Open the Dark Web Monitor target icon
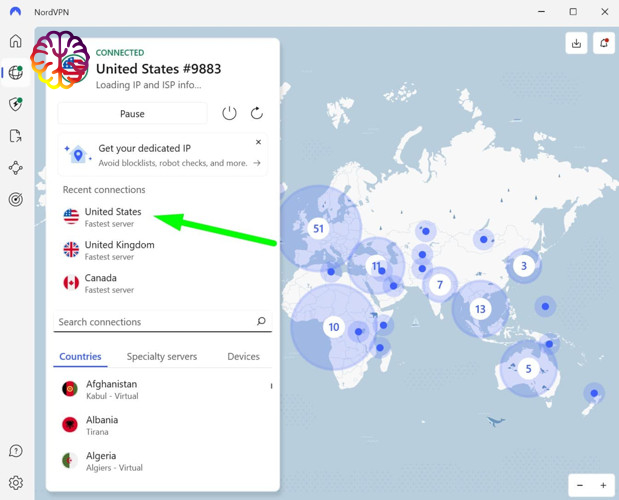 16,200
